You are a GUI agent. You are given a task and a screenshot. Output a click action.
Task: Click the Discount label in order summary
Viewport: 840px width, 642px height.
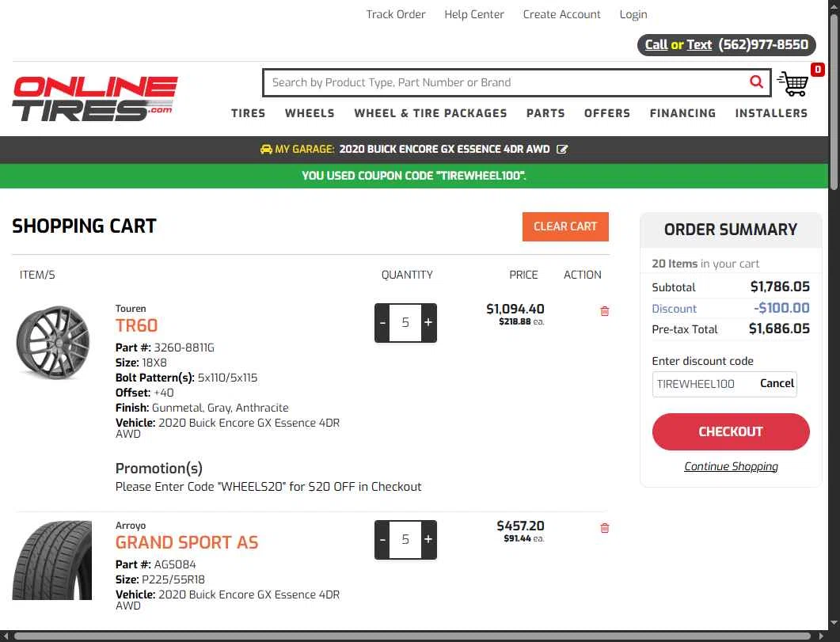click(x=674, y=309)
